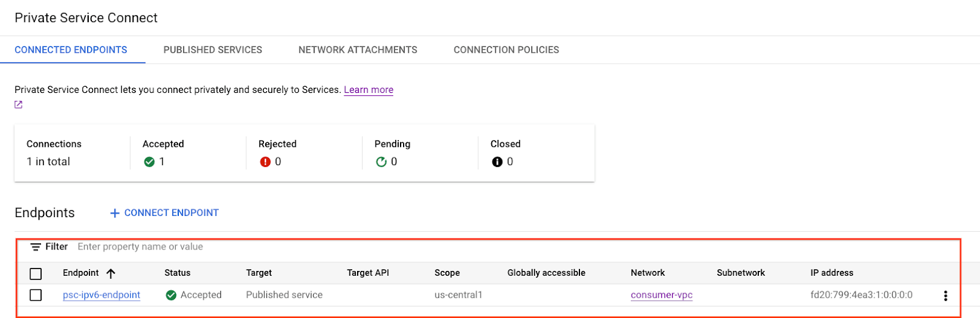Open the Network Attachments tab

pos(358,50)
